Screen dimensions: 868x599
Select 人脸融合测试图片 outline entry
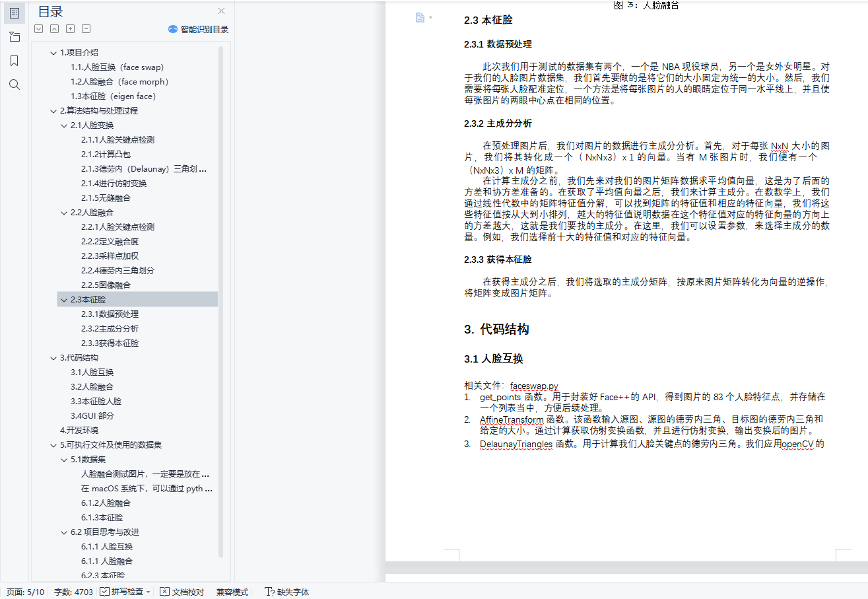[145, 474]
